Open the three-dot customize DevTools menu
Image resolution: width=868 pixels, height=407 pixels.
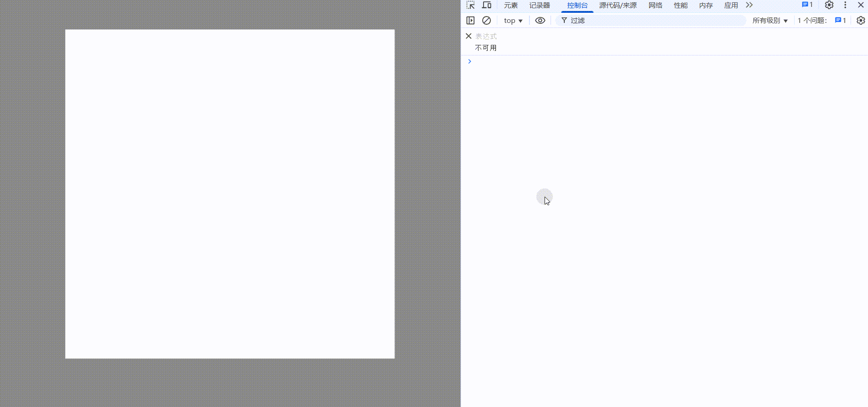point(845,5)
